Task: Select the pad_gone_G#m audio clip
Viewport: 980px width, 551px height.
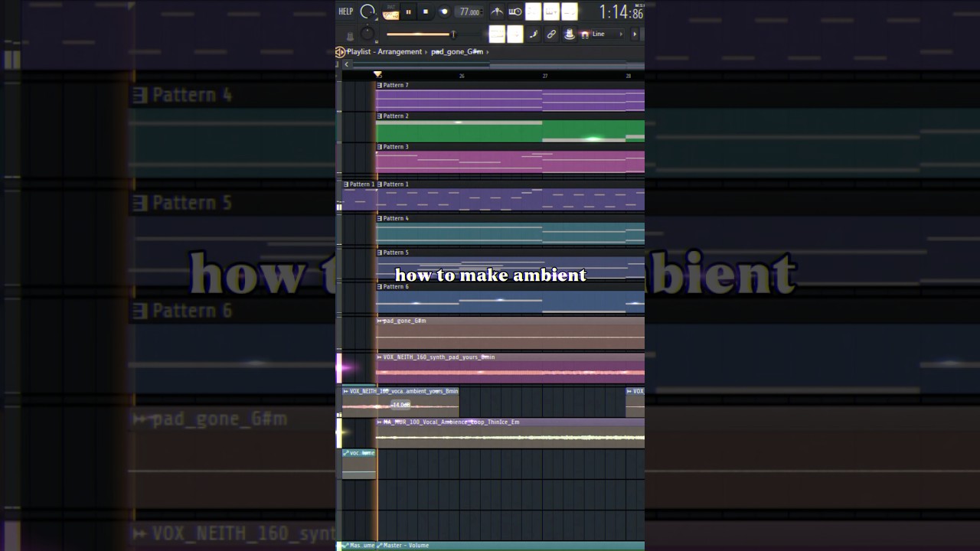Action: pos(510,333)
